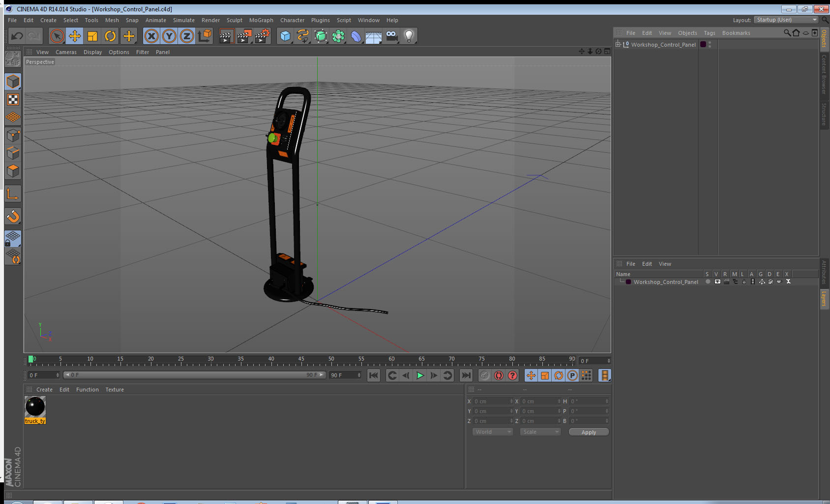Toggle rotation keyframe recording
The height and width of the screenshot is (504, 830).
[559, 375]
